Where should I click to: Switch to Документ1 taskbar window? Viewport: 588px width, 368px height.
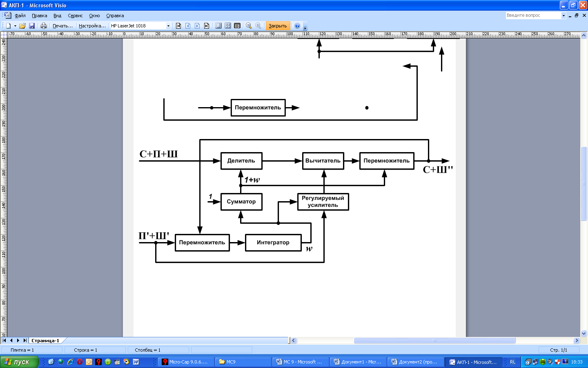[358, 362]
